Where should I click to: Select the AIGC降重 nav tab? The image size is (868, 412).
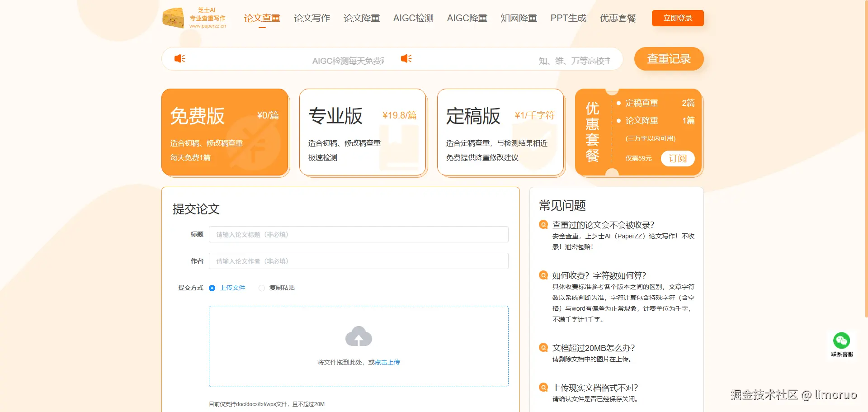(x=467, y=18)
